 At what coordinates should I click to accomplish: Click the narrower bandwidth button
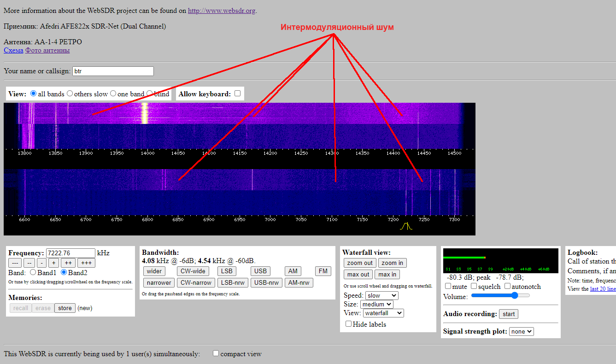click(159, 282)
